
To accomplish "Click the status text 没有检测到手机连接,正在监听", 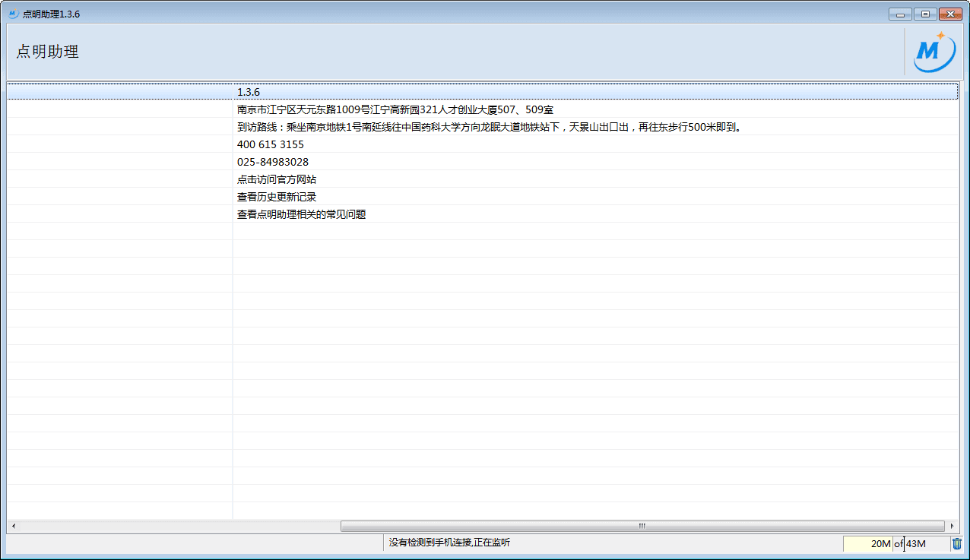I will 449,543.
